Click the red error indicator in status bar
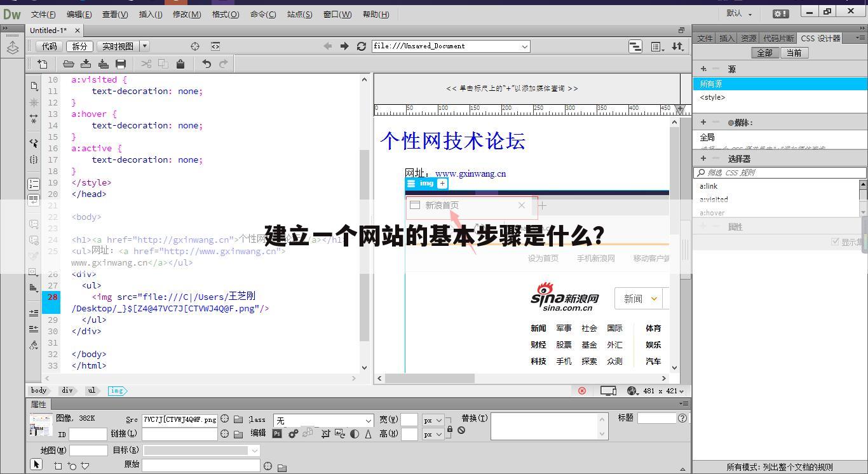The image size is (868, 474). pyautogui.click(x=582, y=391)
